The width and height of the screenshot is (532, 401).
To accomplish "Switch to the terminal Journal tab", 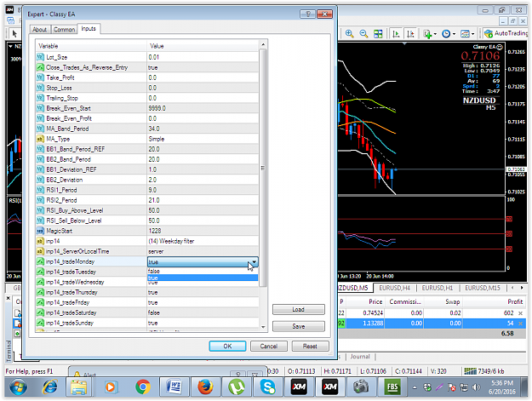I will point(360,357).
